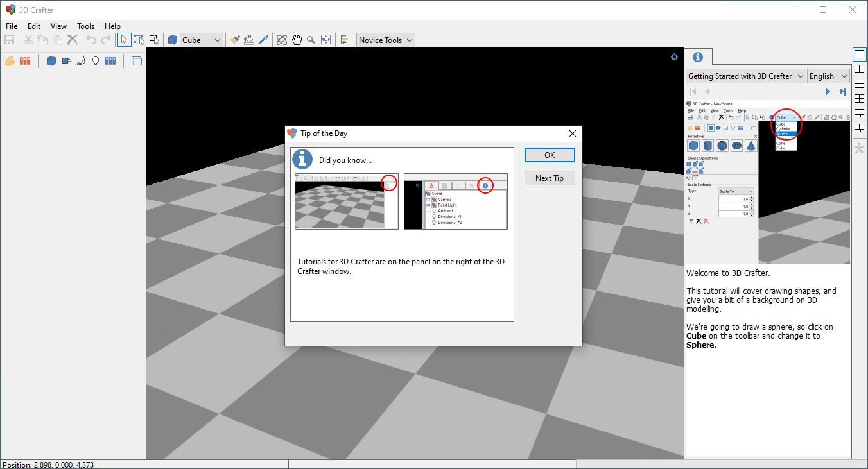This screenshot has width=868, height=469.
Task: Go to next tutorial step
Action: point(828,92)
